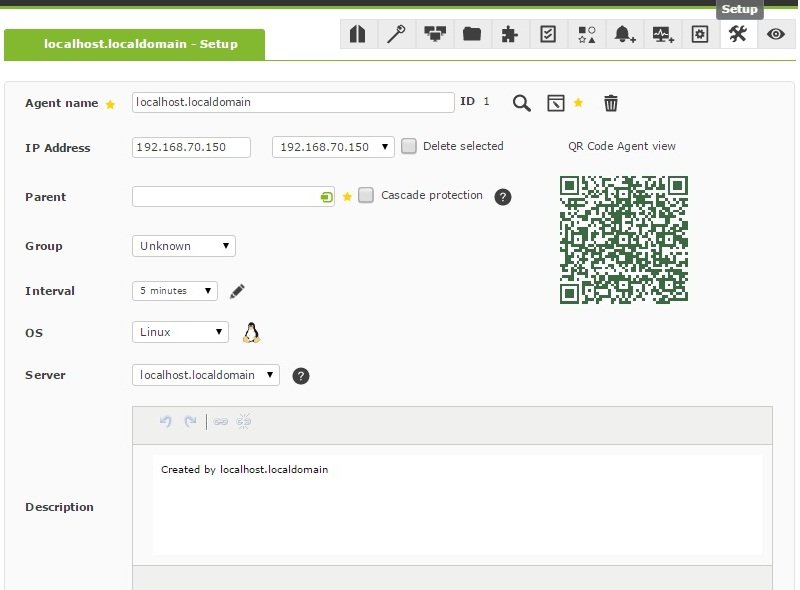The width and height of the screenshot is (800, 590).
Task: Click the green icon inside Parent field
Action: coord(327,197)
